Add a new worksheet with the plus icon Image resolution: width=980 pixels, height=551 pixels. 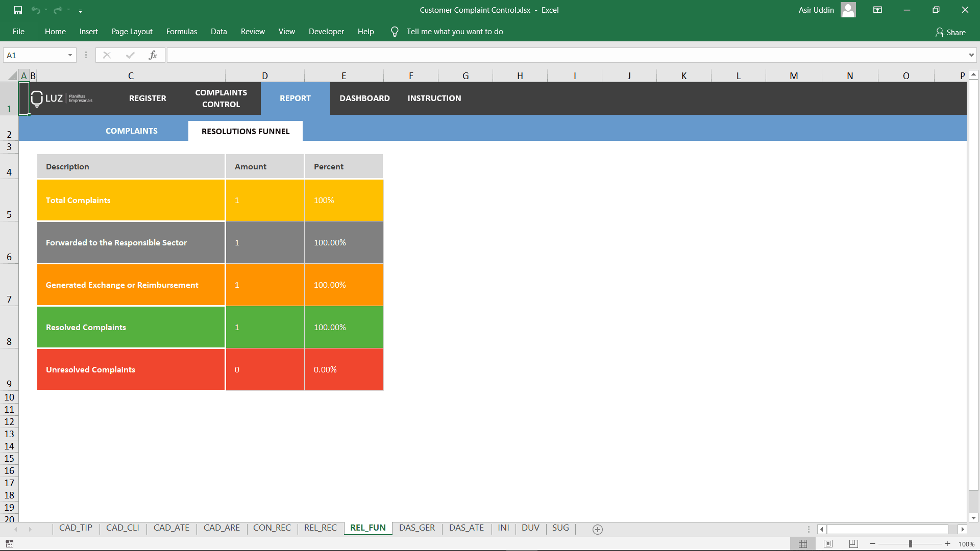[597, 530]
